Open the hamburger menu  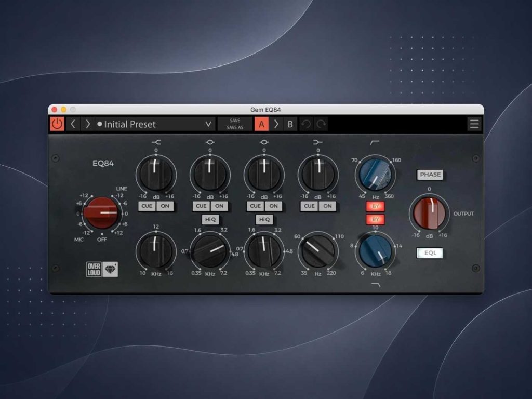pos(474,124)
